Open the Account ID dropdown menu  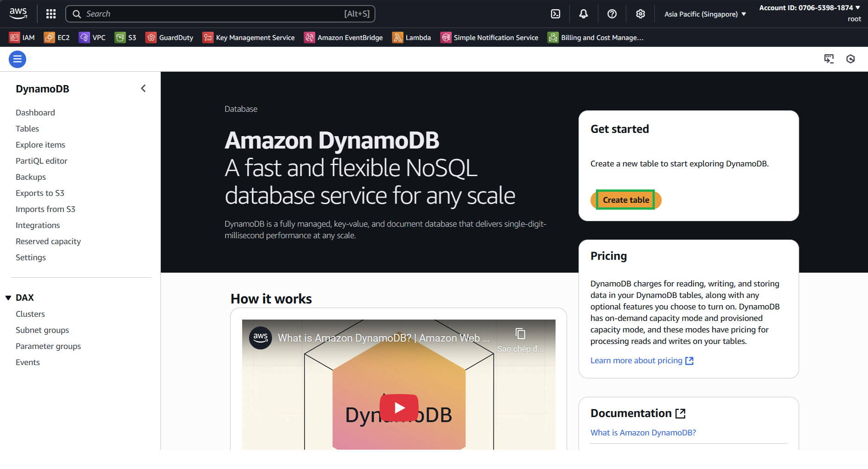pyautogui.click(x=810, y=8)
